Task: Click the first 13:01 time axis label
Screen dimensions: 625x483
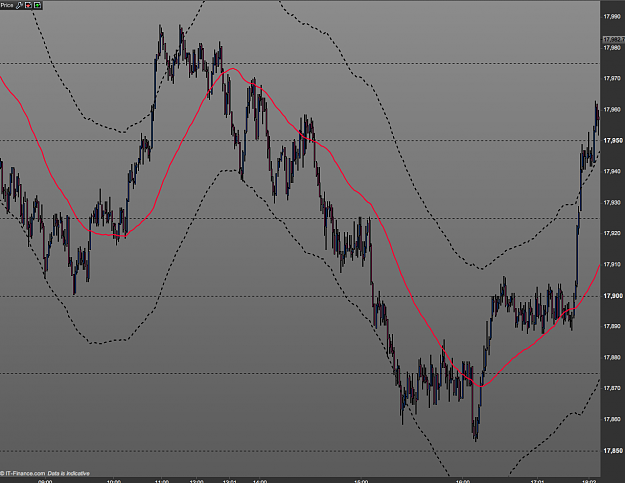Action: click(230, 481)
